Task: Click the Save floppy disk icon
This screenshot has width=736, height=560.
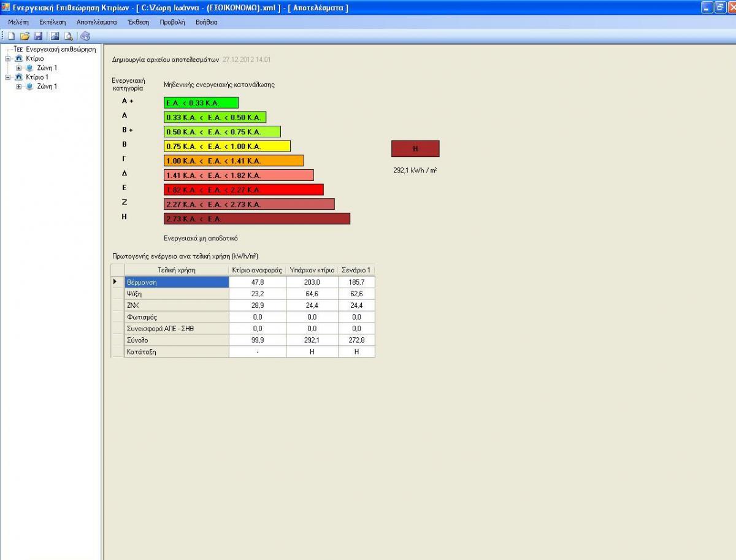Action: point(38,36)
